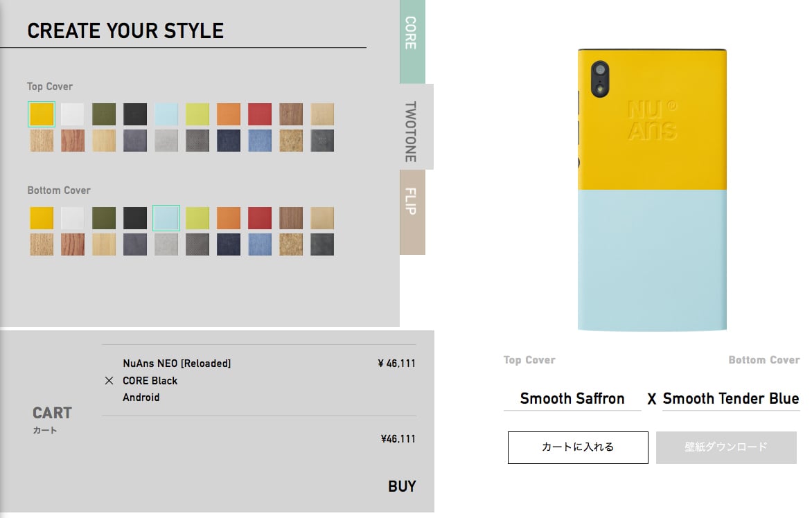
Task: Choose light blue Top Cover swatch
Action: (x=166, y=114)
